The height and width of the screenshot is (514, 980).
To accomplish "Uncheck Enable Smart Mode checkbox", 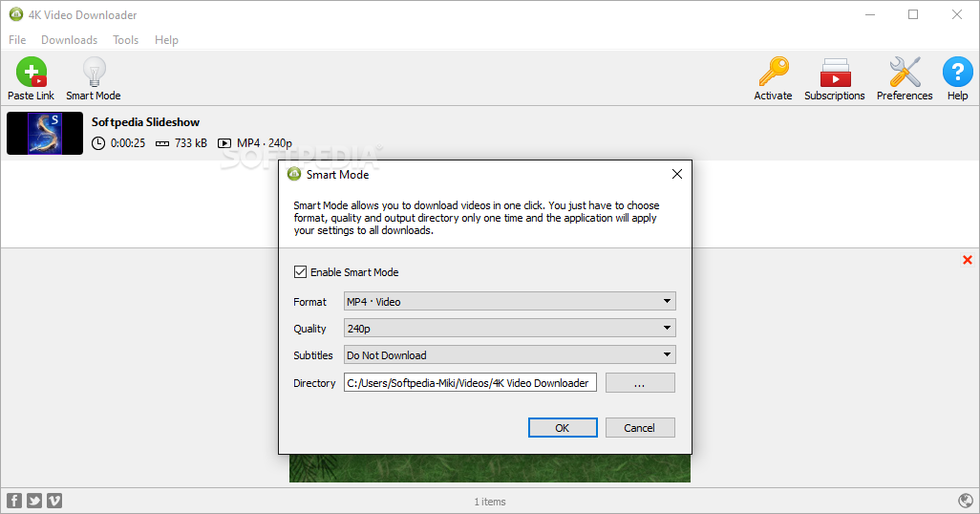I will point(301,272).
